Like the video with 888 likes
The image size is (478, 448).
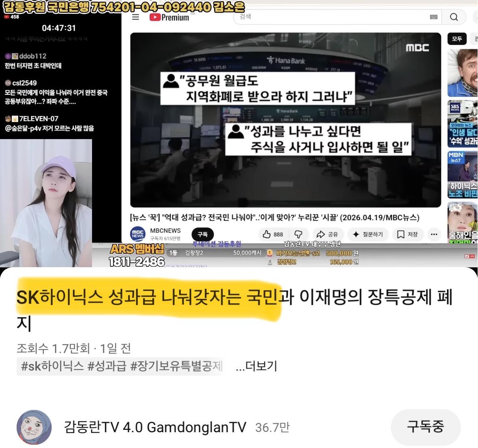pyautogui.click(x=273, y=234)
